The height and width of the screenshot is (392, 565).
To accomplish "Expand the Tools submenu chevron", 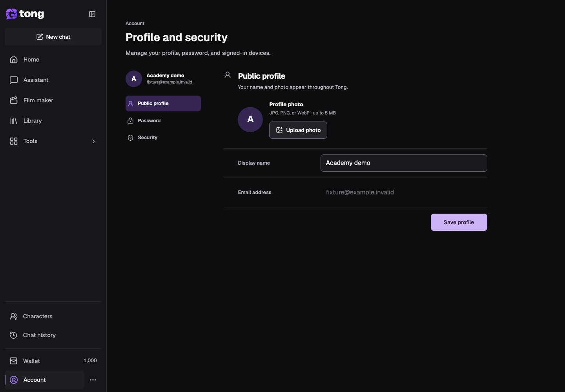I will point(93,141).
